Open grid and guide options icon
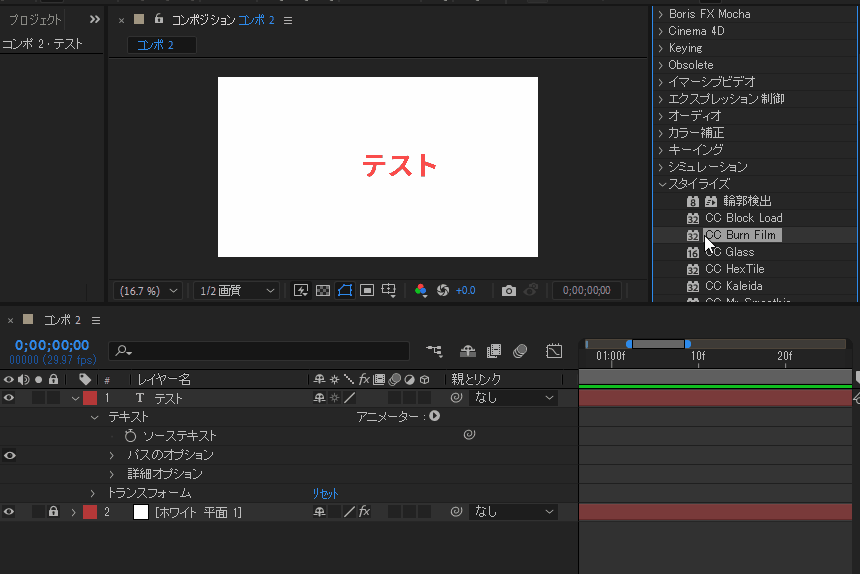860x574 pixels. (388, 291)
